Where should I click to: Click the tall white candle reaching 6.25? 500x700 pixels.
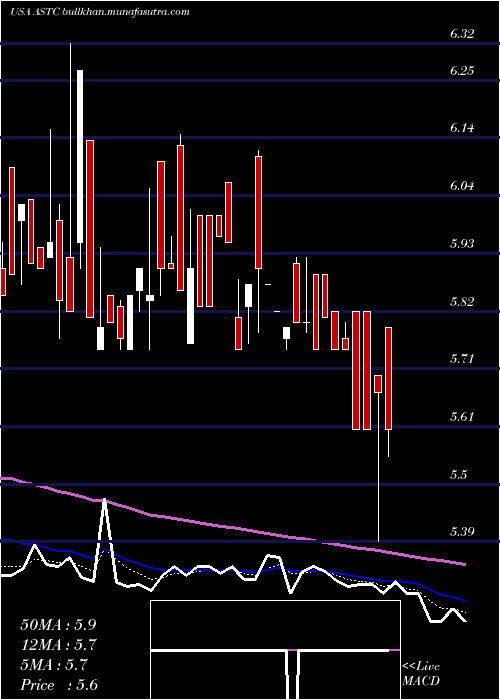(80, 156)
